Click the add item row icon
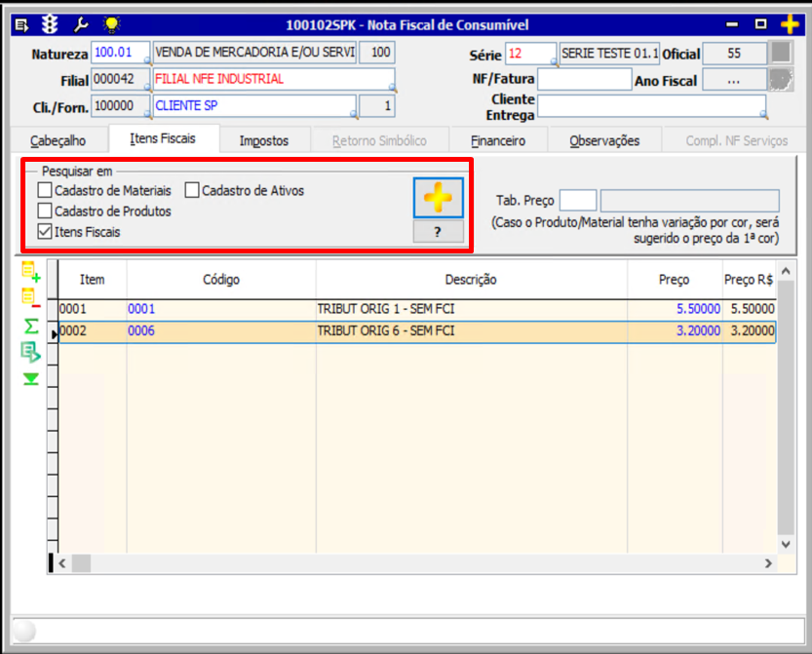This screenshot has width=812, height=654. (x=30, y=271)
